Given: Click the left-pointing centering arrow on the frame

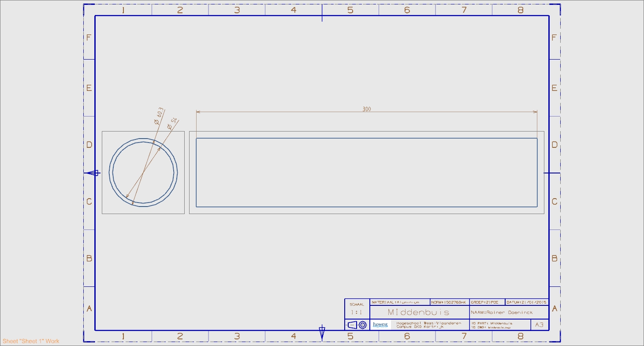Looking at the screenshot, I should [x=93, y=173].
